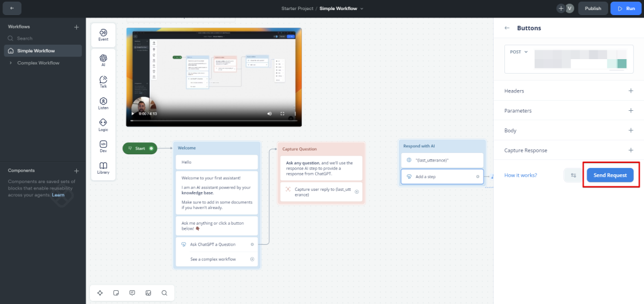Open the Event step menu
This screenshot has height=304, width=644.
coord(103,35)
